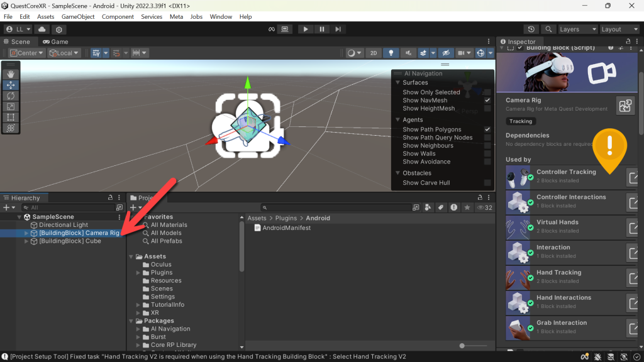Click the Hierarchy search field
Image resolution: width=644 pixels, height=362 pixels.
click(69, 207)
